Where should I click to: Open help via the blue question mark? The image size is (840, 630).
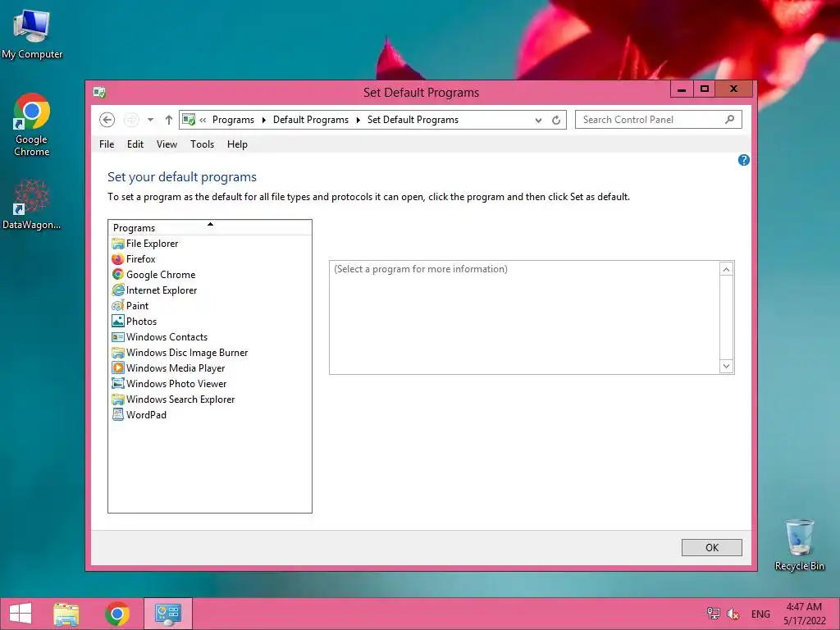743,160
